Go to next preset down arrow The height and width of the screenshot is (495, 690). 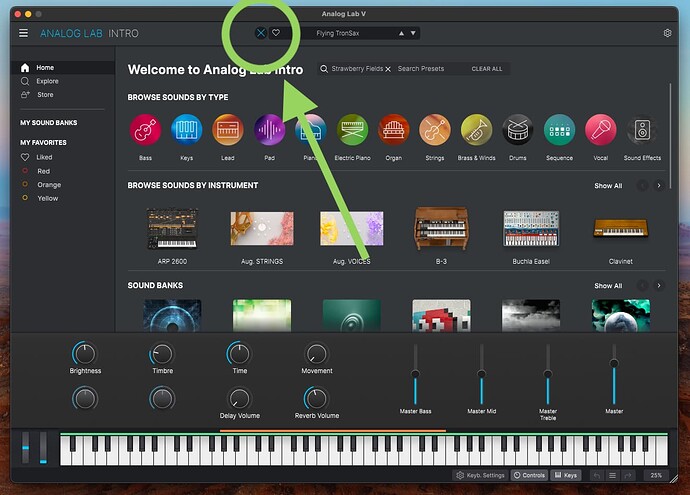(x=413, y=33)
